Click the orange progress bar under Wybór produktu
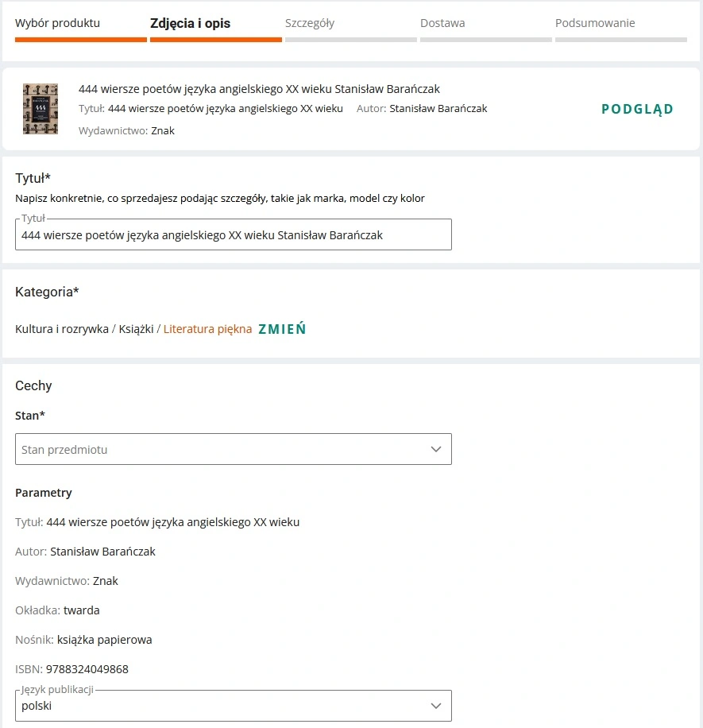The image size is (703, 728). click(80, 39)
